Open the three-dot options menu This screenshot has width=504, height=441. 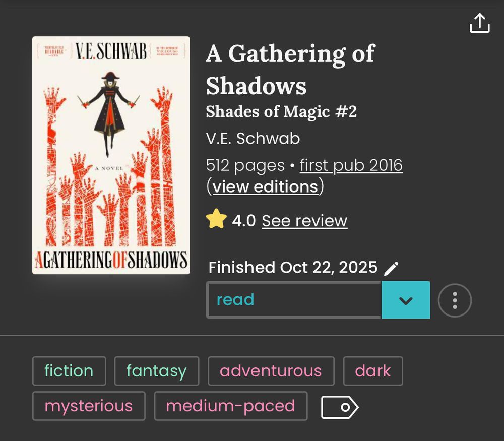(x=454, y=300)
